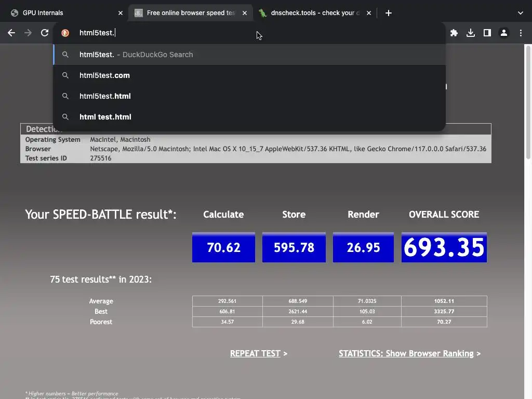Click search icon beside html5test.html suggestion

coord(65,96)
